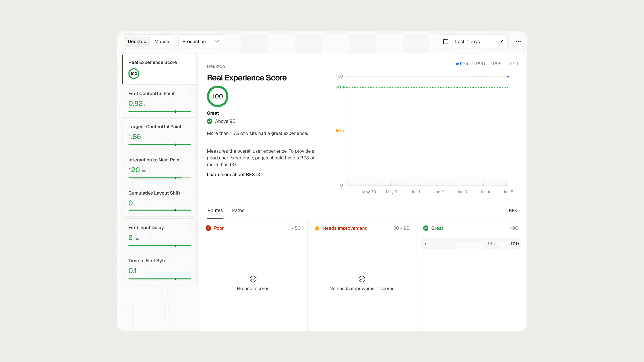Click the Jun 2 axis label on chart
Screen dimensions: 644x362
point(438,192)
